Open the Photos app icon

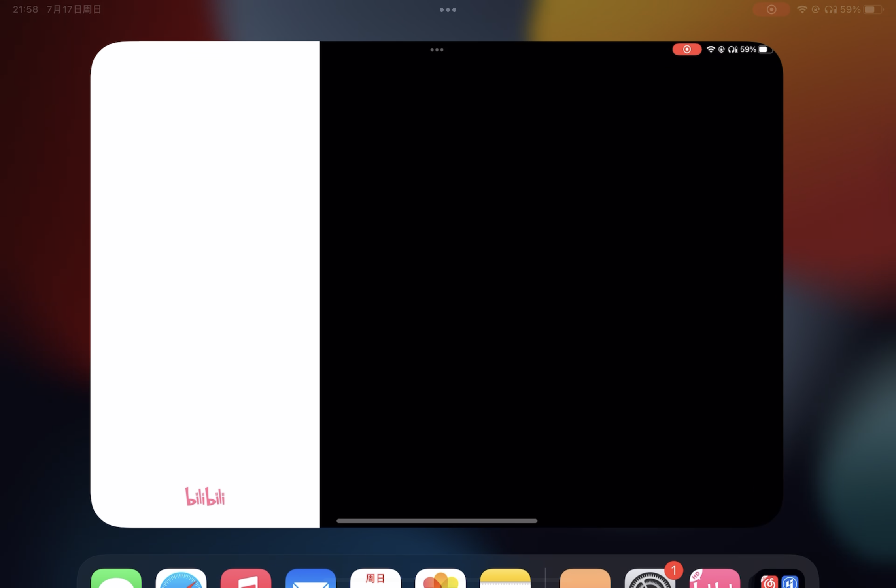440,578
